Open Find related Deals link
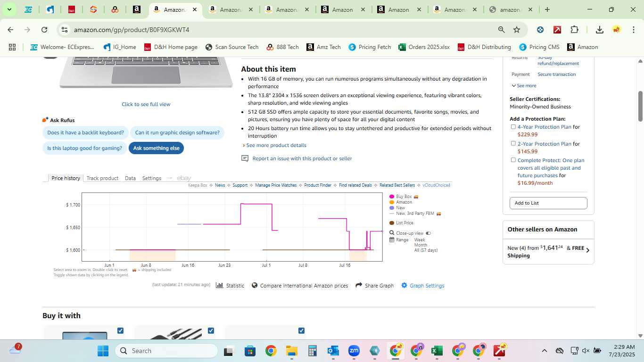Image resolution: width=644 pixels, height=362 pixels. 355,185
